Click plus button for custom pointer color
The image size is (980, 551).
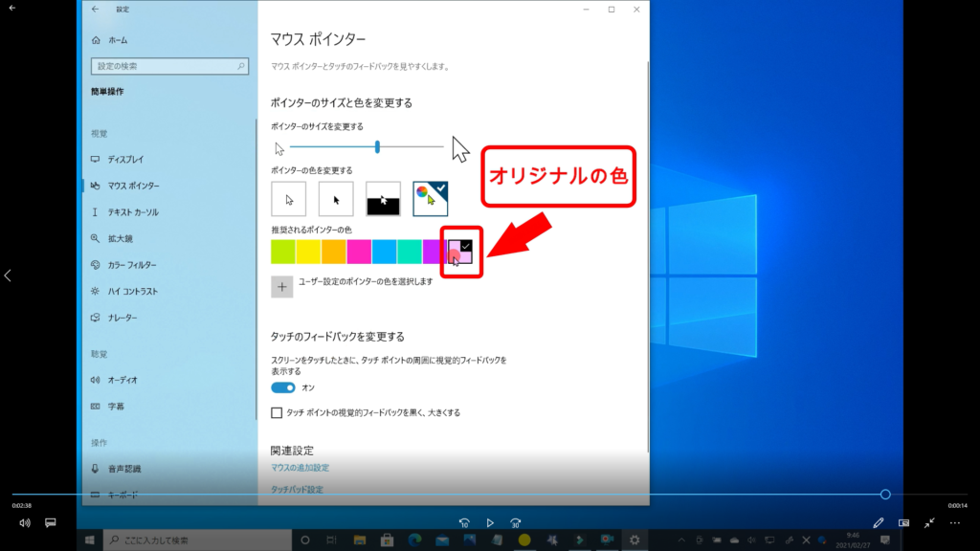tap(282, 286)
